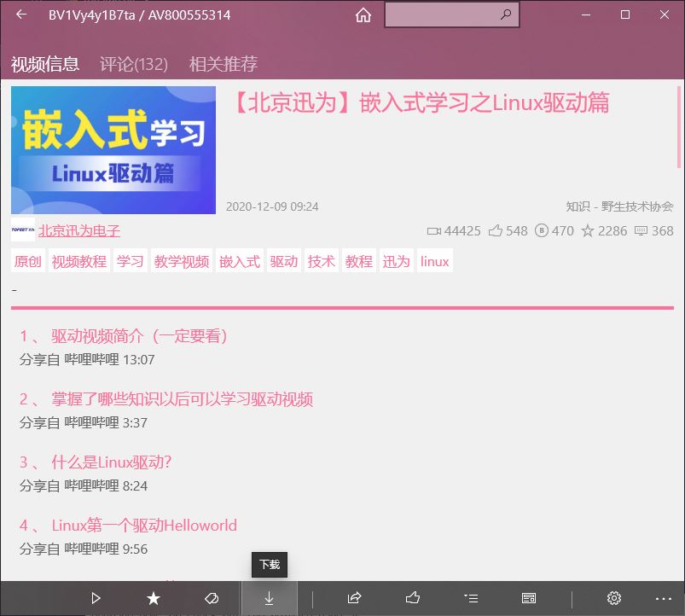685x616 pixels.
Task: Minimize the application window
Action: [586, 15]
